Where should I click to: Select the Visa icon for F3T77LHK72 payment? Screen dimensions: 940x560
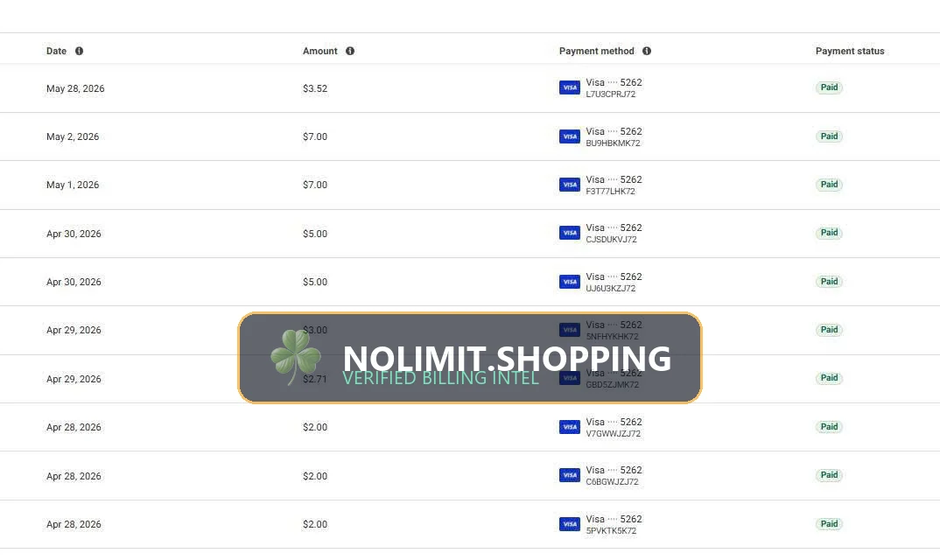(570, 185)
